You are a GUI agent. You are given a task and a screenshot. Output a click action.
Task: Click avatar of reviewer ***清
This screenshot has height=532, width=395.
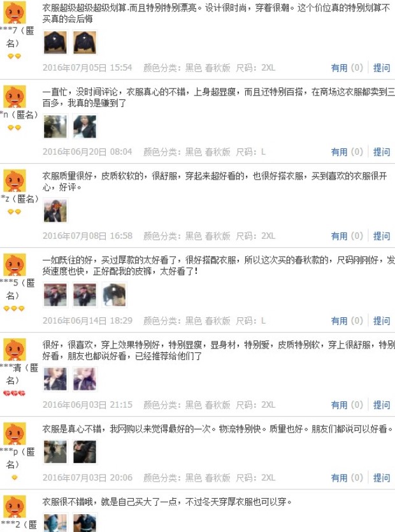pos(15,350)
